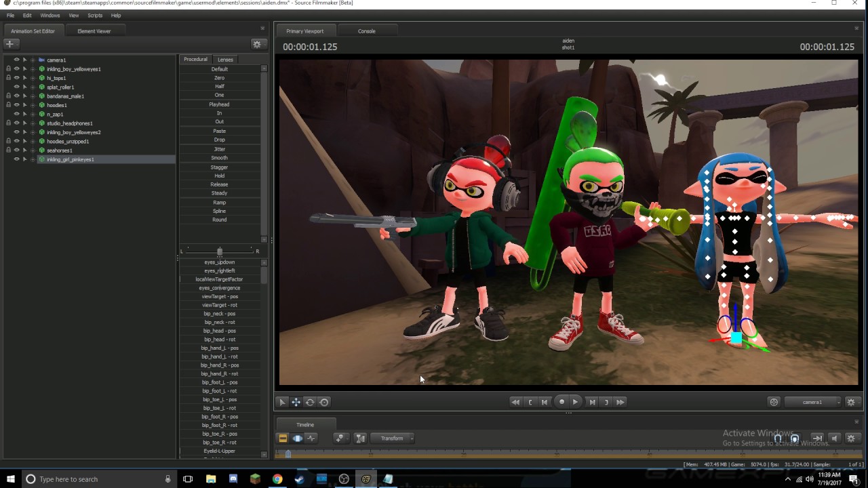
Task: Unlock the inkling_boy_yelloweyes1 lock
Action: [8, 69]
